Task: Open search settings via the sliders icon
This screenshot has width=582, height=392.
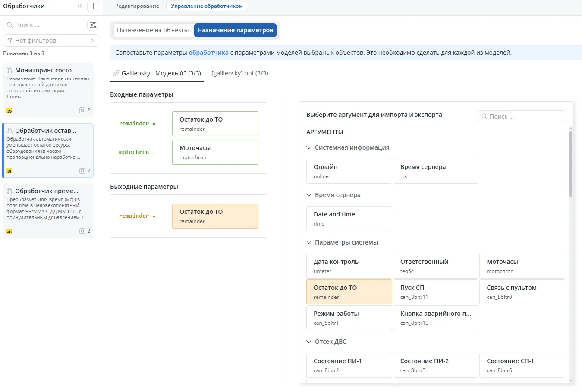Action: click(93, 25)
